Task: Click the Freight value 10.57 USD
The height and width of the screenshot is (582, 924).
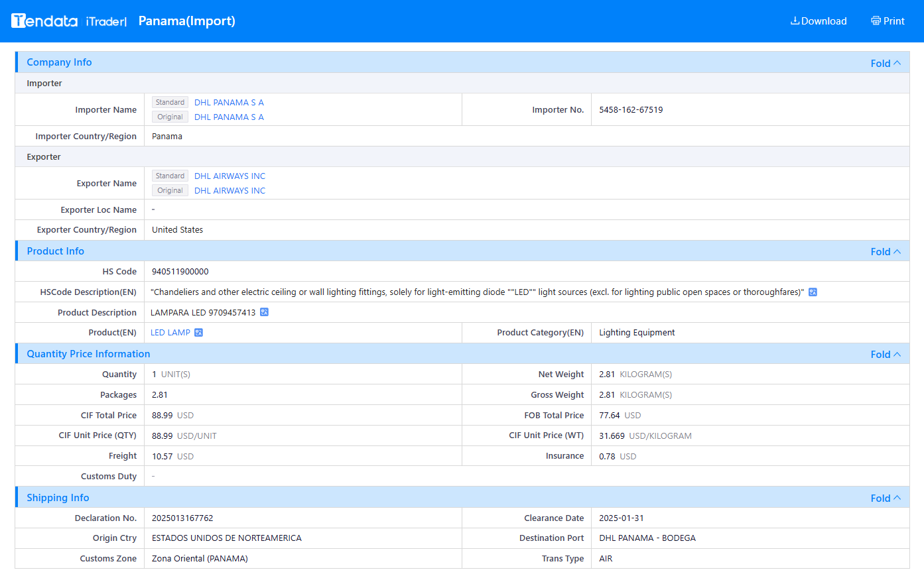Action: [x=172, y=457]
